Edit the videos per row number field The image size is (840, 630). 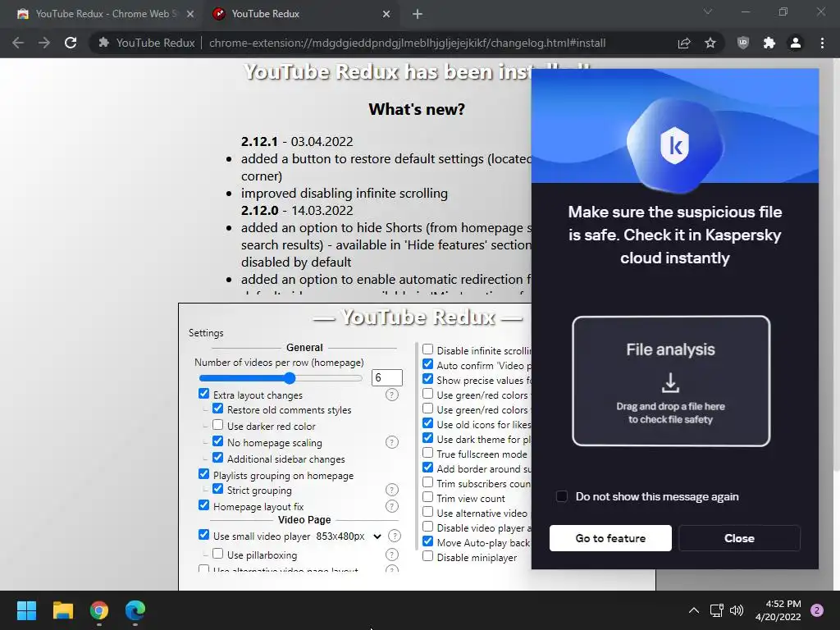(x=386, y=377)
